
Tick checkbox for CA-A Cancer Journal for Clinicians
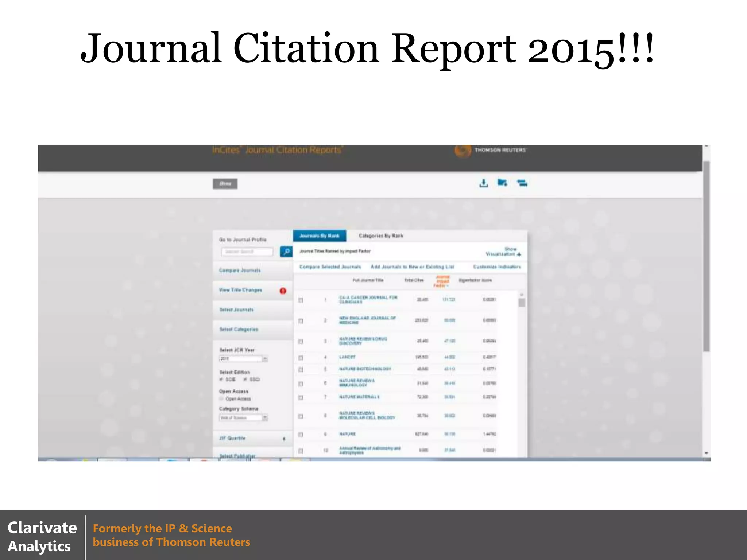(x=301, y=300)
